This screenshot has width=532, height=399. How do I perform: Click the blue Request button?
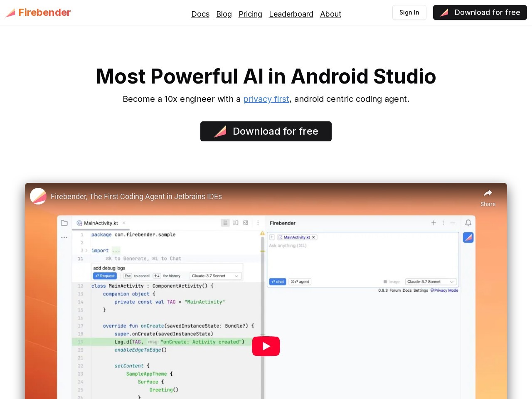pyautogui.click(x=105, y=276)
